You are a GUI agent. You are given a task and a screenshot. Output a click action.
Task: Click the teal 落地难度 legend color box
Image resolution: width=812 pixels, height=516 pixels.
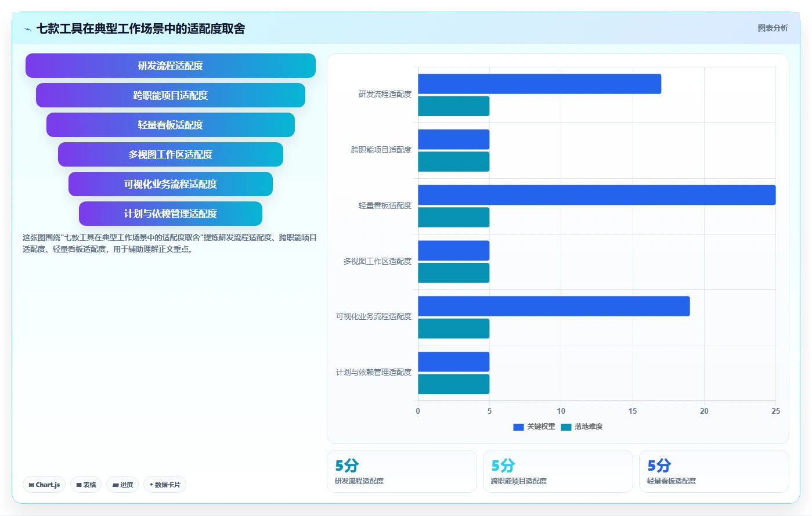click(566, 427)
